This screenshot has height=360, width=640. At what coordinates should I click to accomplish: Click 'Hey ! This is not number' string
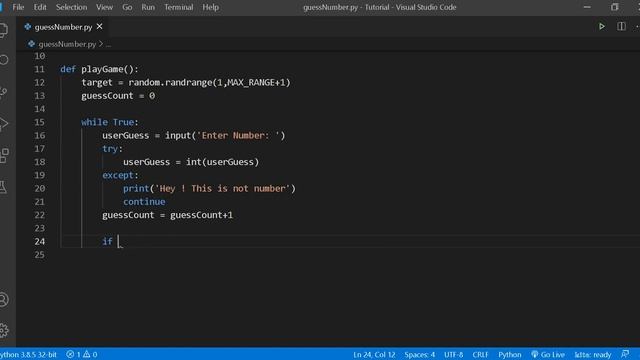coord(222,188)
